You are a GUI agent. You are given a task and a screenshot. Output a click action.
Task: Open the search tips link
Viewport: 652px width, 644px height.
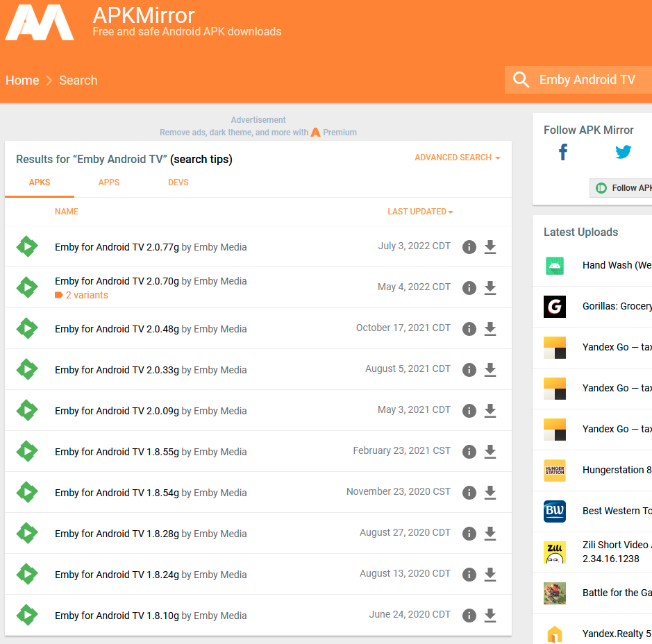click(x=201, y=159)
